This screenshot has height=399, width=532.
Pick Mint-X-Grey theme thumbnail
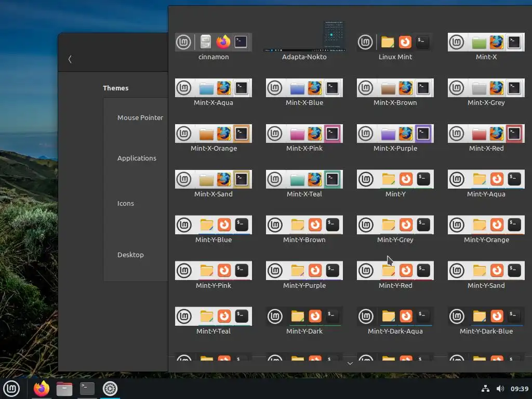tap(486, 88)
